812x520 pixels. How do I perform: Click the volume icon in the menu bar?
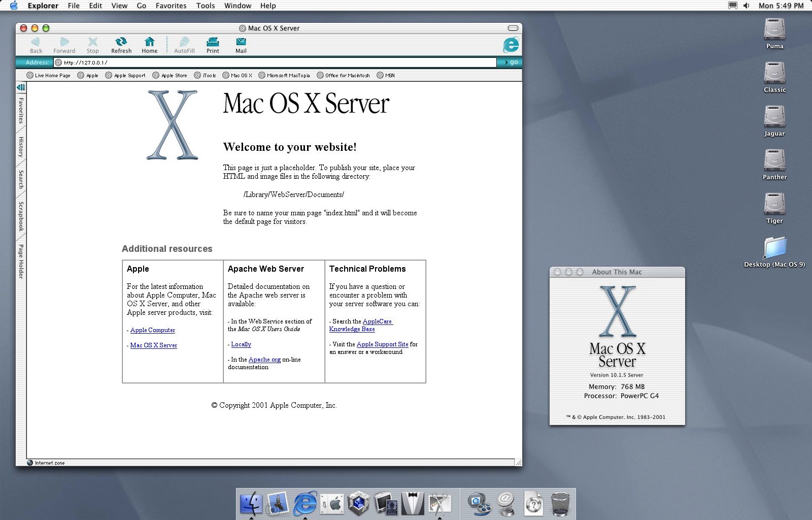[747, 6]
